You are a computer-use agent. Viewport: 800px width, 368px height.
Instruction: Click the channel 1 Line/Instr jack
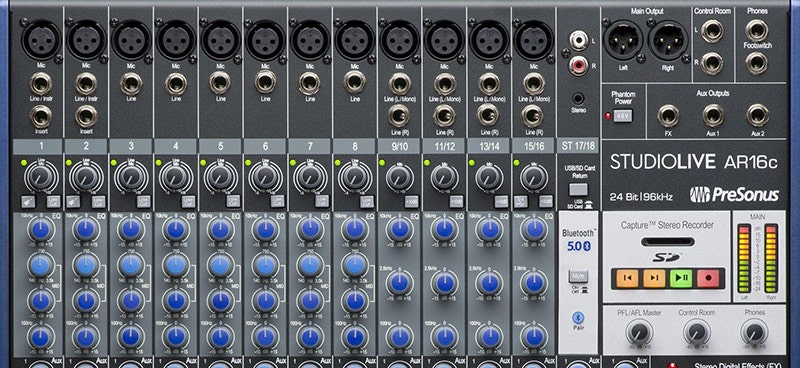pos(41,83)
